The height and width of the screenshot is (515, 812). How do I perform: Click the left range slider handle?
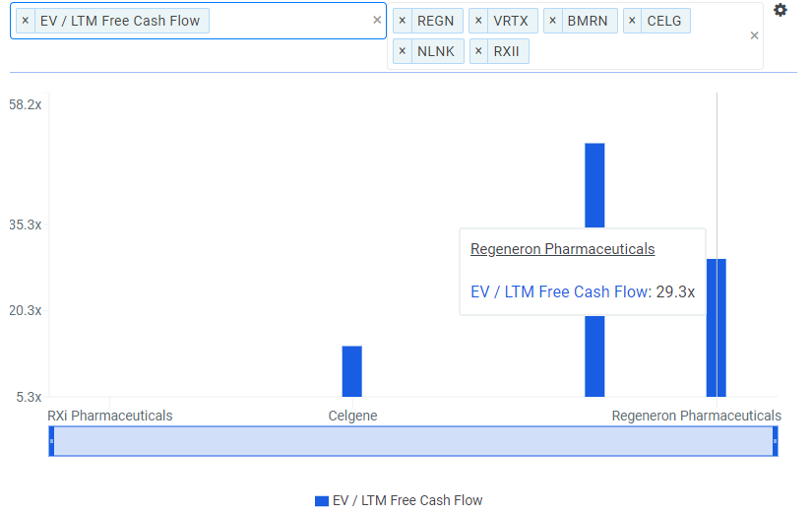[x=51, y=441]
